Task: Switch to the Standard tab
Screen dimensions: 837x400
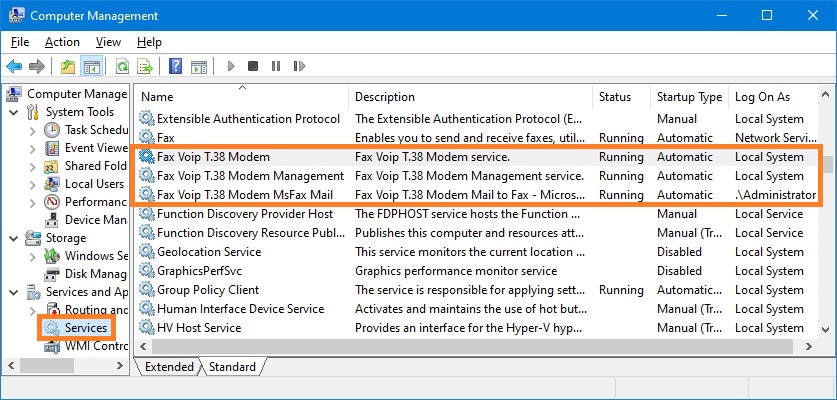Action: (x=232, y=367)
